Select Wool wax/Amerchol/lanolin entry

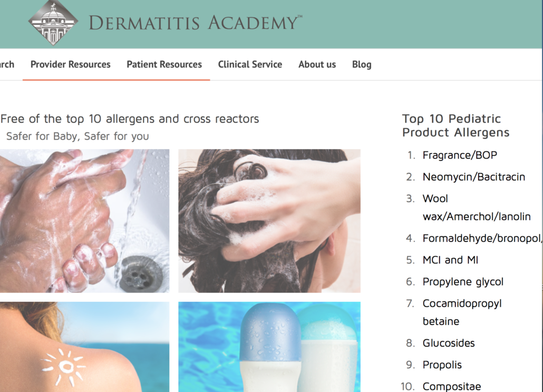(477, 208)
